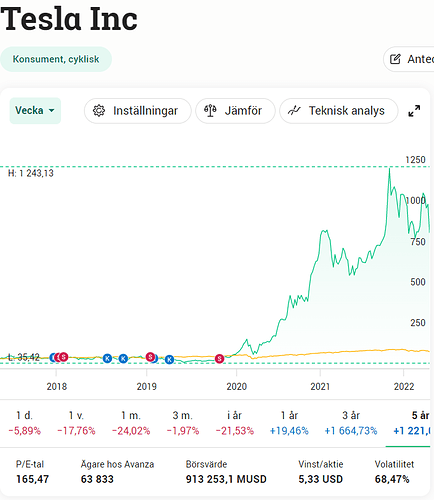434x500 pixels.
Task: Click Ägare hos Avanza value 63 833
Action: (97, 479)
